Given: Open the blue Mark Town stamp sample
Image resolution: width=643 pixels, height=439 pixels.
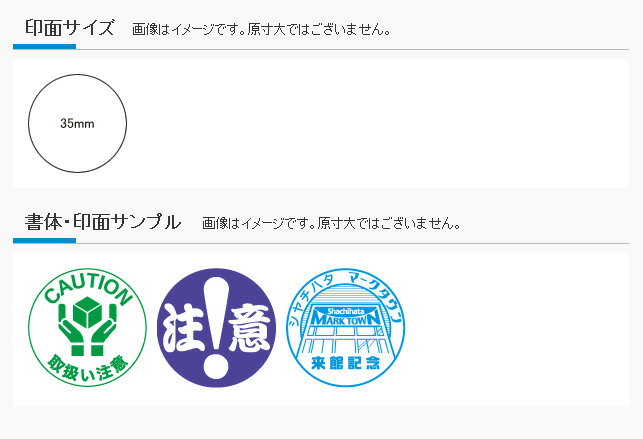Looking at the screenshot, I should point(345,328).
